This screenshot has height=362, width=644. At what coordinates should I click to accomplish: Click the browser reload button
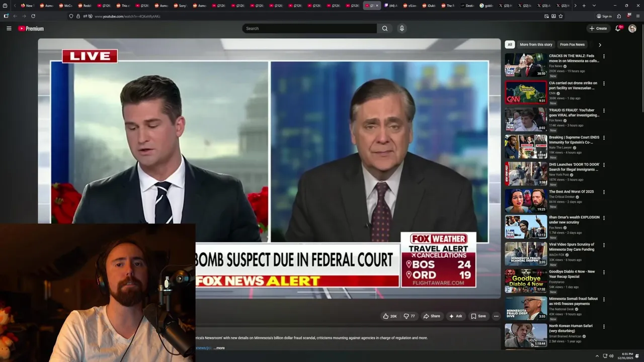33,16
